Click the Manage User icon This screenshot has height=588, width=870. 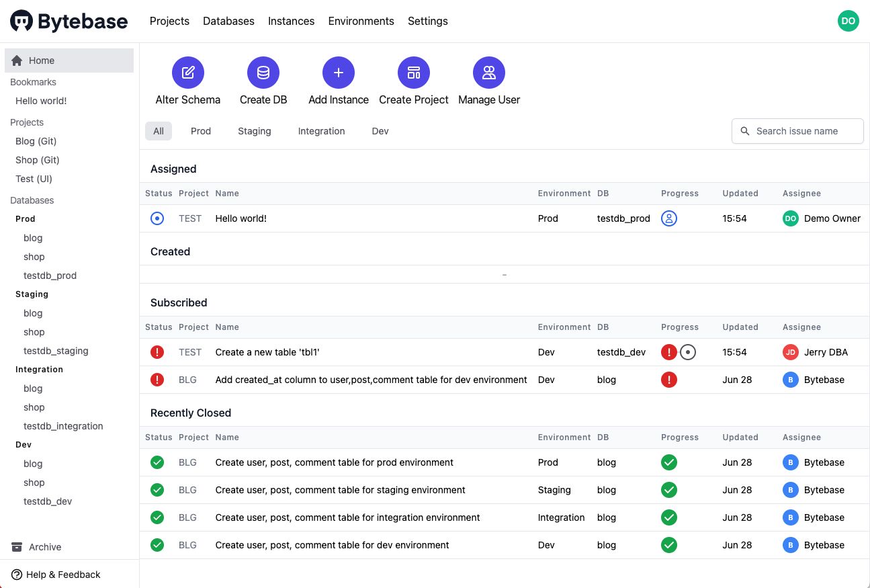point(488,72)
